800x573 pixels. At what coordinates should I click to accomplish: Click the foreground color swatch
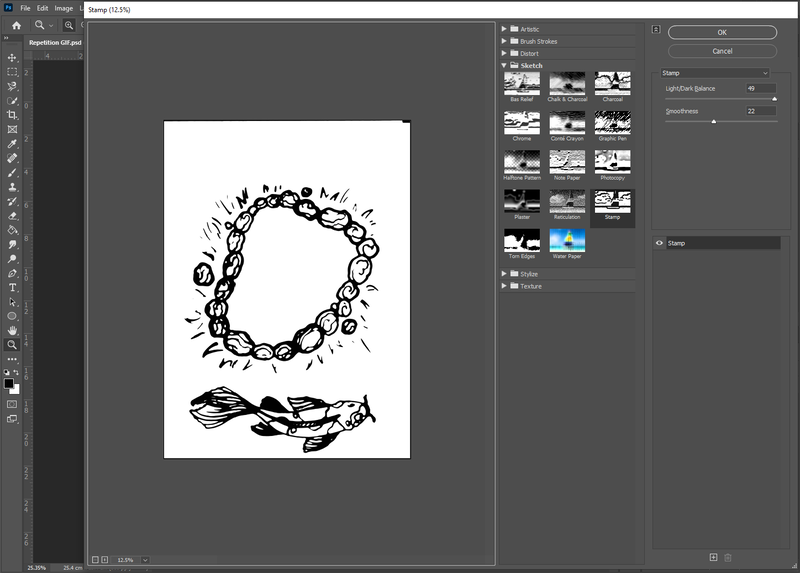pyautogui.click(x=9, y=383)
